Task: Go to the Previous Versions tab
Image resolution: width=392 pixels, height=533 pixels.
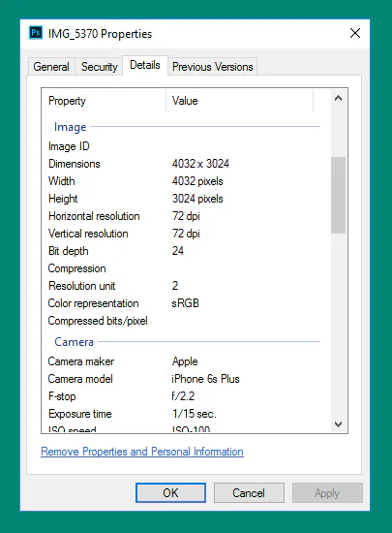Action: 213,67
